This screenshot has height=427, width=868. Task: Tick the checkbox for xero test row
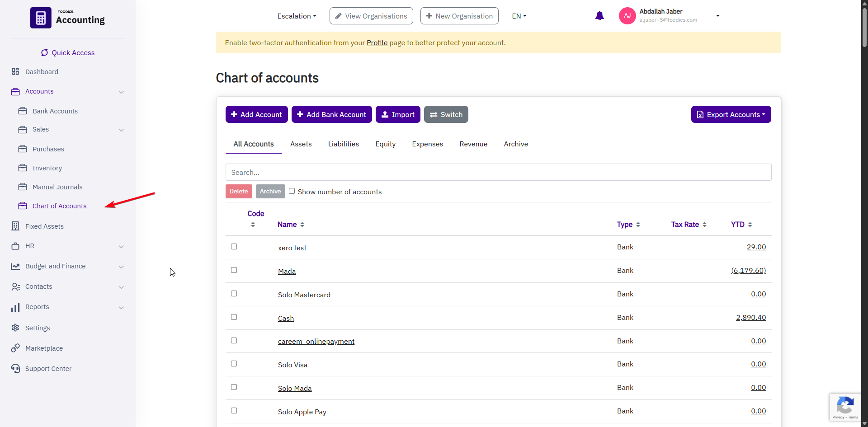pyautogui.click(x=234, y=247)
